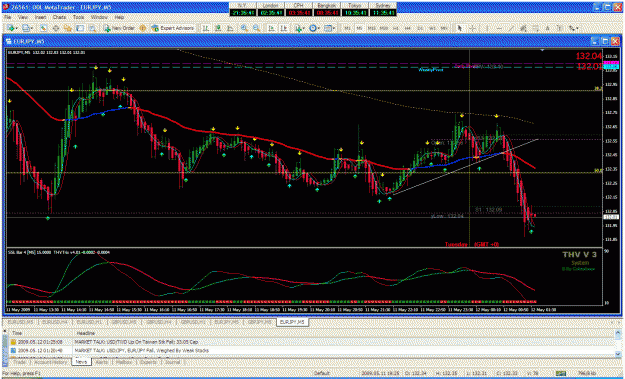Viewport: 625px width, 379px height.
Task: Choose the Vertical Line drawing tool
Action: (x=487, y=28)
